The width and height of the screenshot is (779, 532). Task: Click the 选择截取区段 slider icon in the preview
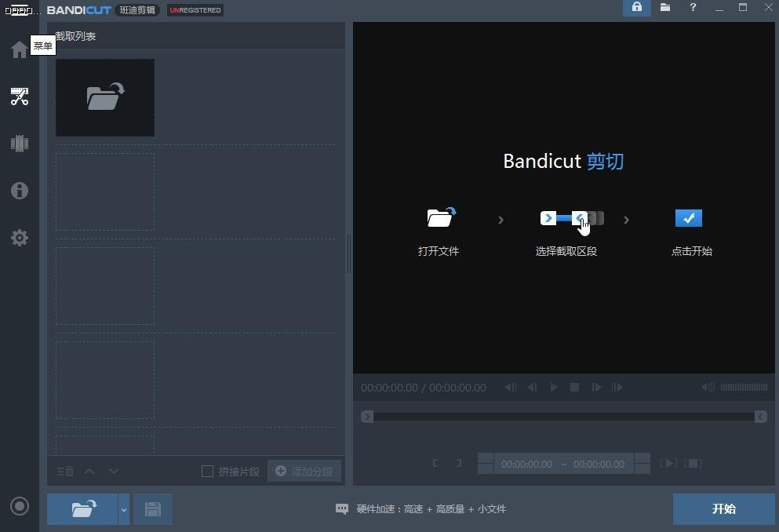point(573,219)
